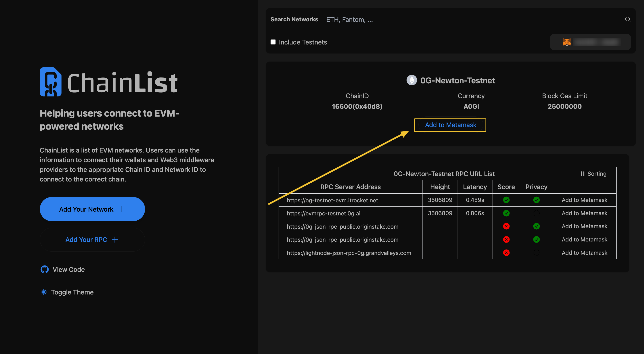This screenshot has width=644, height=354.
Task: Click the Ethereum icon beside 0G-Newton-Testnet
Action: point(411,80)
